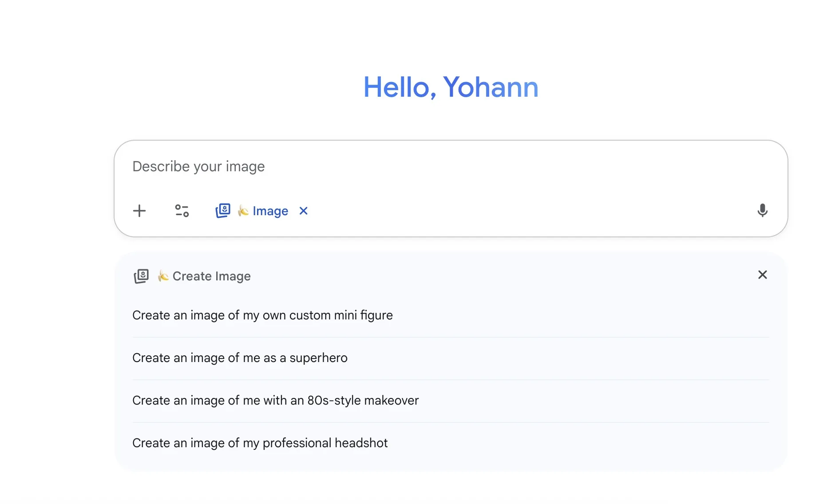Choose the "me as a superhero" suggestion

240,358
